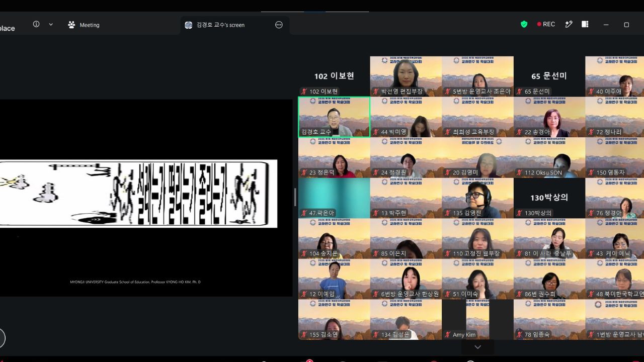Image resolution: width=644 pixels, height=362 pixels.
Task: Select the 72 정나리 video tile
Action: pyautogui.click(x=614, y=117)
